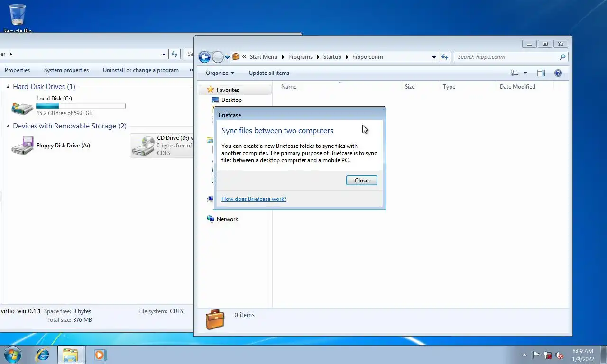The width and height of the screenshot is (607, 364).
Task: Select hippo.conm in the address breadcrumb
Action: 368,57
